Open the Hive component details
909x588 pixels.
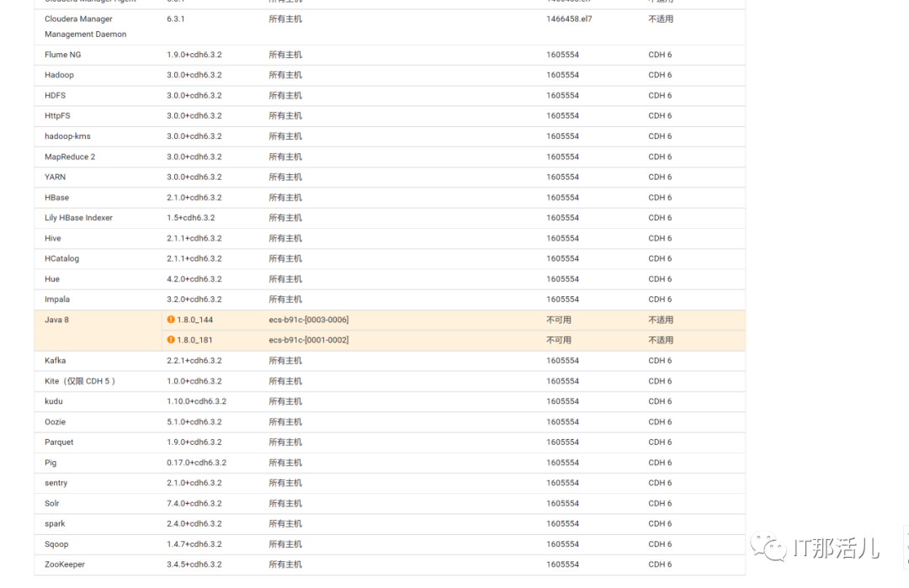52,238
